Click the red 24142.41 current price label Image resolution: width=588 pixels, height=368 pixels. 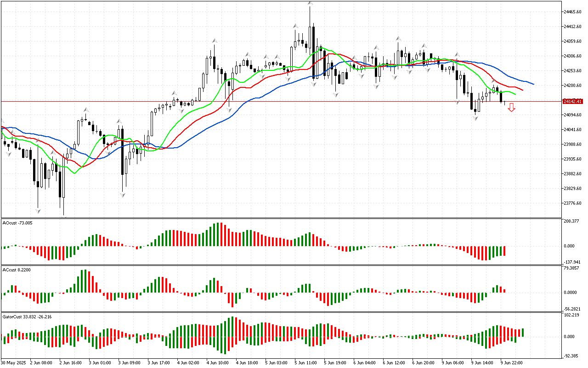pos(572,101)
